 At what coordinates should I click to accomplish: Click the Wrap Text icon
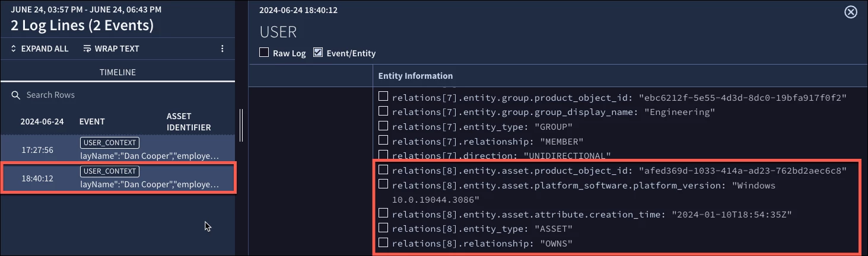click(87, 49)
